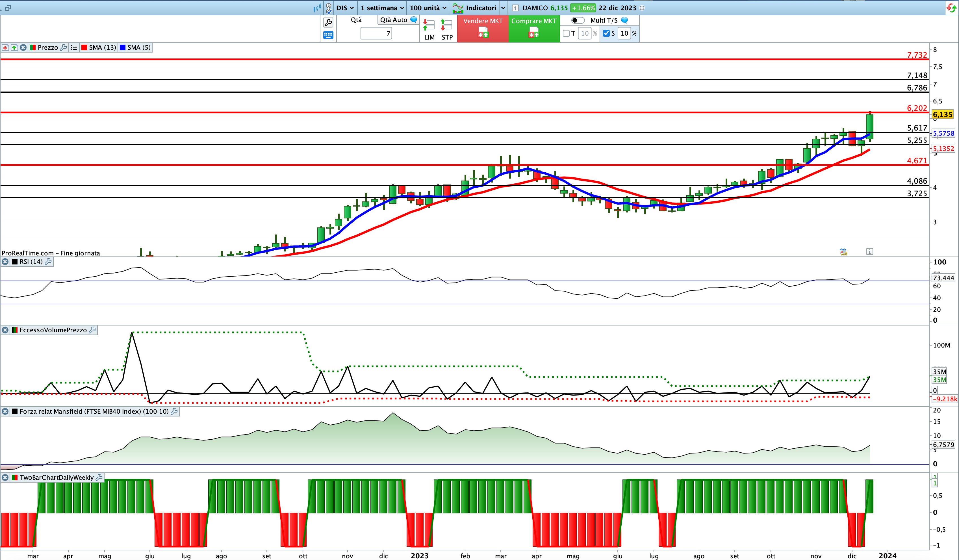Open Forza relat Mansfield settings wrench

pos(174,412)
